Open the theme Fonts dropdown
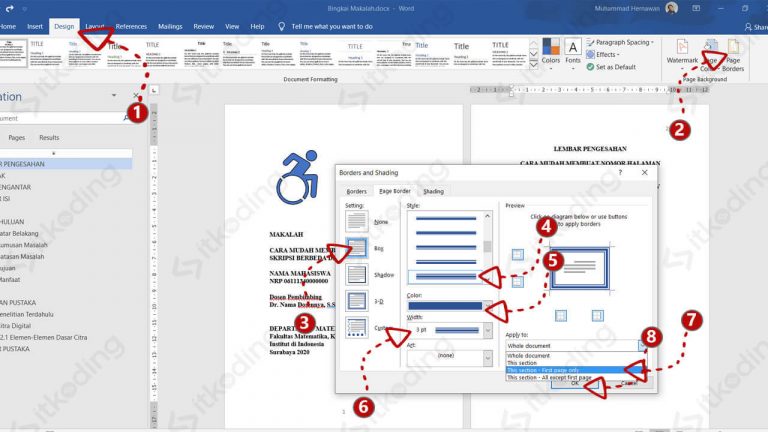Screen dimensions: 768x432 coord(573,53)
